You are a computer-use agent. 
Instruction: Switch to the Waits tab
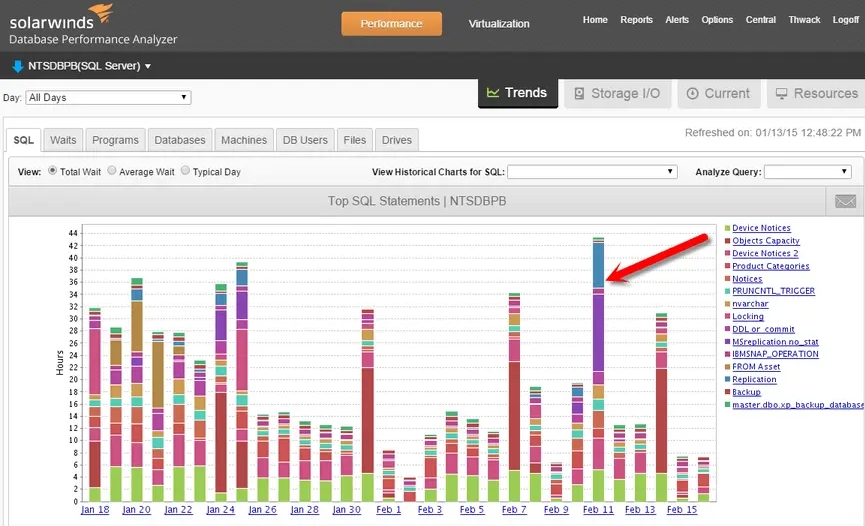coord(63,140)
